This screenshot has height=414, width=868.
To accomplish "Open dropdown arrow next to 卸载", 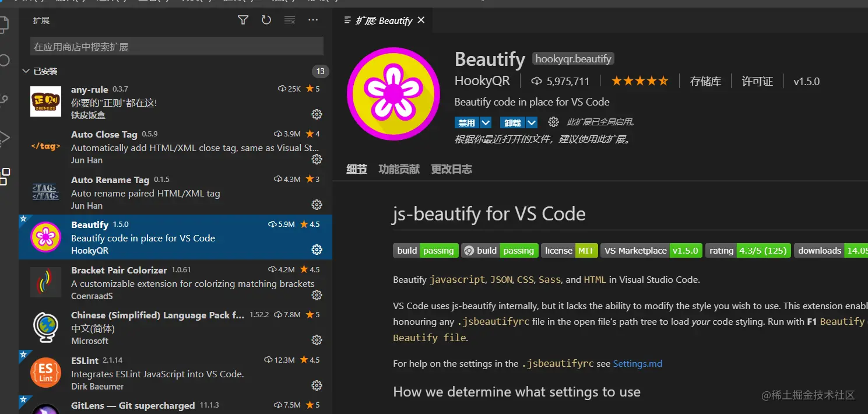I will (532, 122).
